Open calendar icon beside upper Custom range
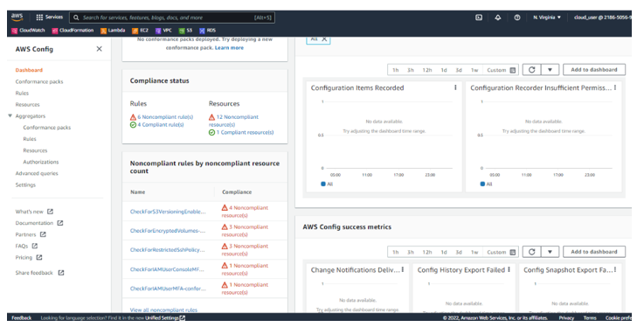Screen dimensions: 644x327 click(x=513, y=70)
